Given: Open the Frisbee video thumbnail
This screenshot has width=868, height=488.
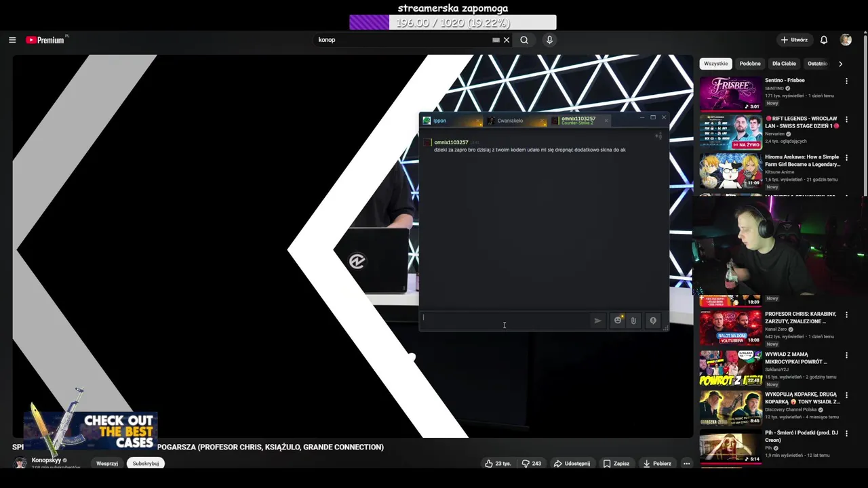Looking at the screenshot, I should [x=730, y=94].
